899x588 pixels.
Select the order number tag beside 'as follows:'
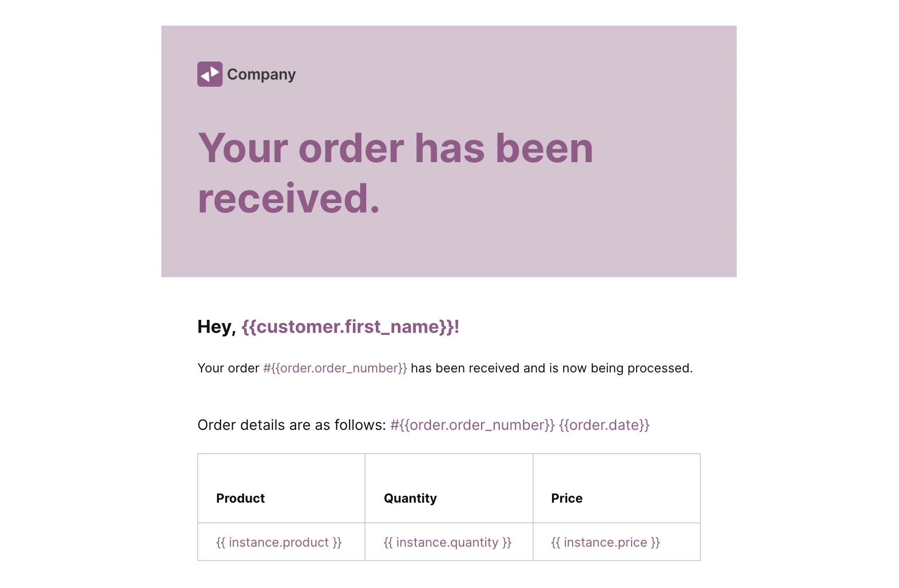(472, 425)
